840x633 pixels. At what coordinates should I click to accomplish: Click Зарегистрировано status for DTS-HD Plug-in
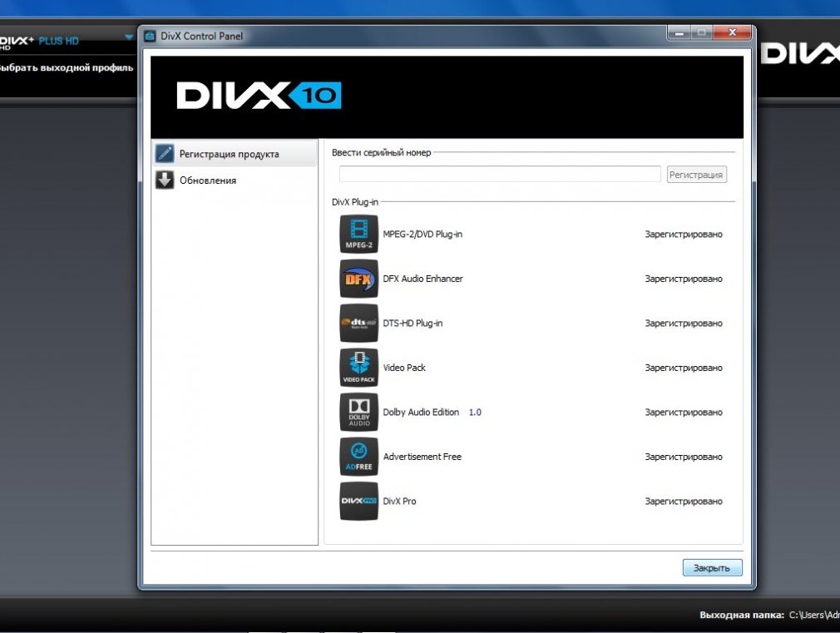point(684,324)
